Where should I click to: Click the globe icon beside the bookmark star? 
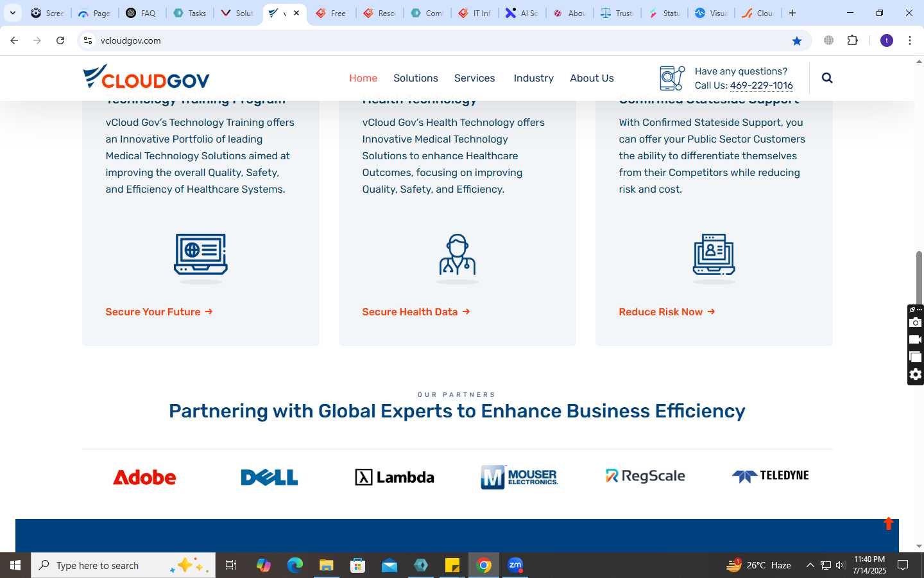point(829,40)
